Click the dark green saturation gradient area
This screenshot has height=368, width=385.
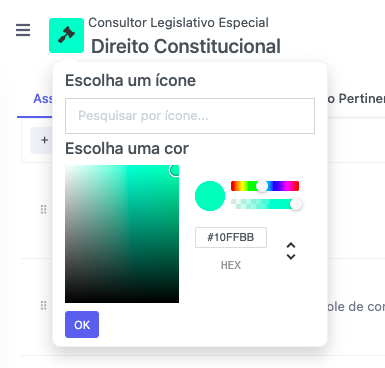pyautogui.click(x=122, y=234)
